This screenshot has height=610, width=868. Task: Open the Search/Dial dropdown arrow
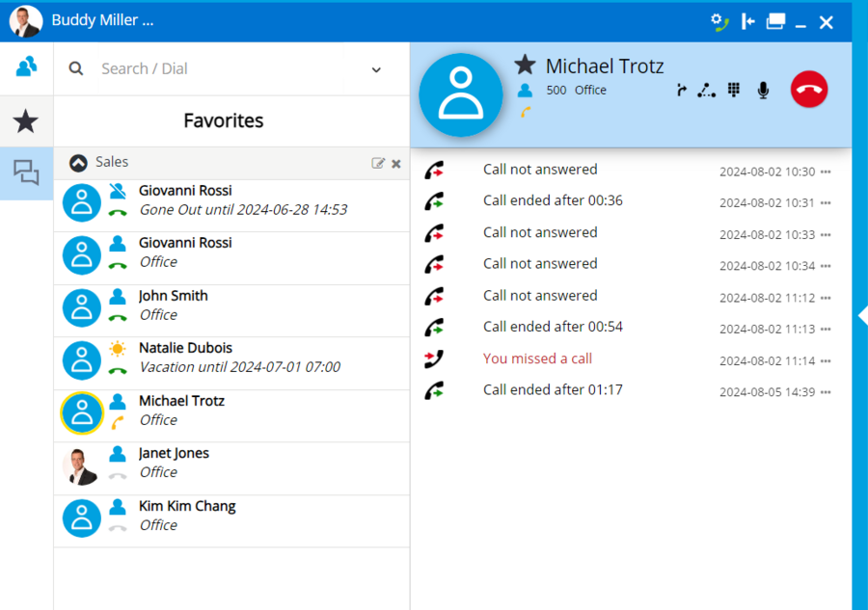point(376,68)
